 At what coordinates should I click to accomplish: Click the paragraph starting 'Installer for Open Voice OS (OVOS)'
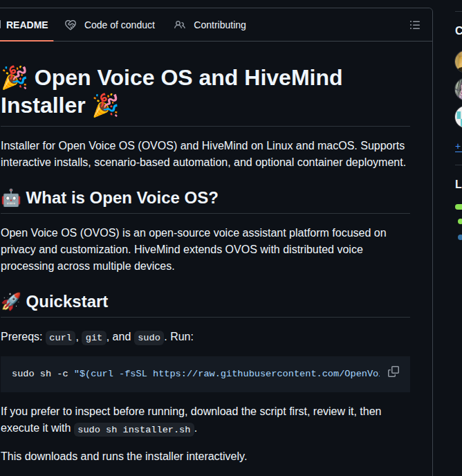[203, 154]
